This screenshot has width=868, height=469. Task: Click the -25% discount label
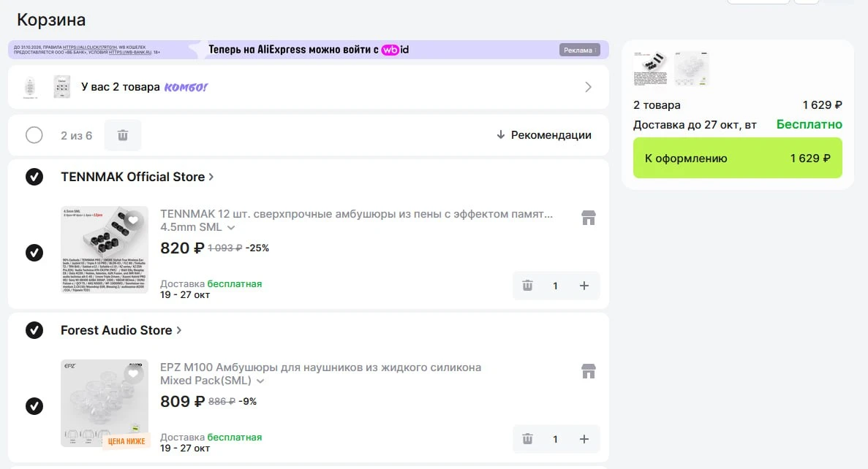click(257, 248)
